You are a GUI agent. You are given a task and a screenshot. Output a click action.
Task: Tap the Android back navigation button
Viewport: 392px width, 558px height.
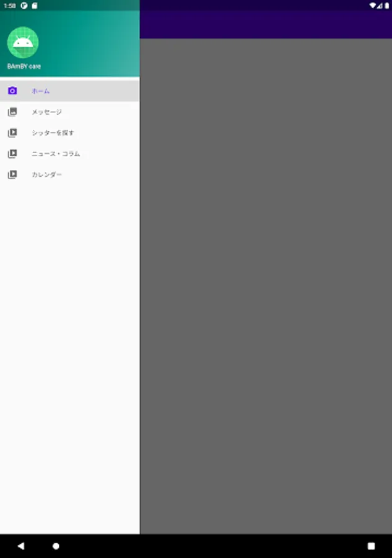coord(21,546)
